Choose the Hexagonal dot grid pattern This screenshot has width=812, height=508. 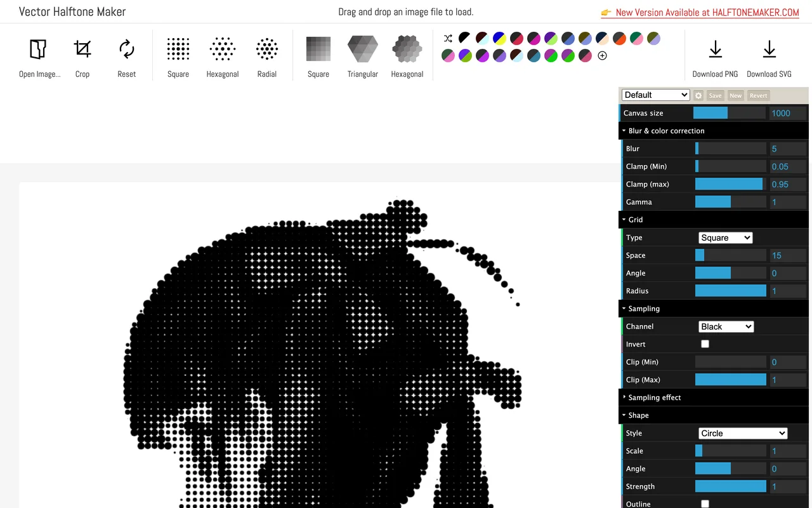(x=223, y=57)
